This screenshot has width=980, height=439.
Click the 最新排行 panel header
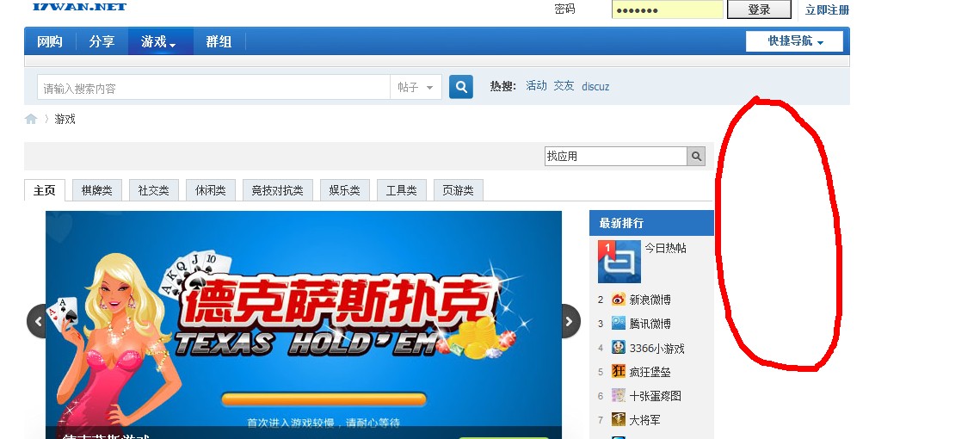click(x=651, y=223)
